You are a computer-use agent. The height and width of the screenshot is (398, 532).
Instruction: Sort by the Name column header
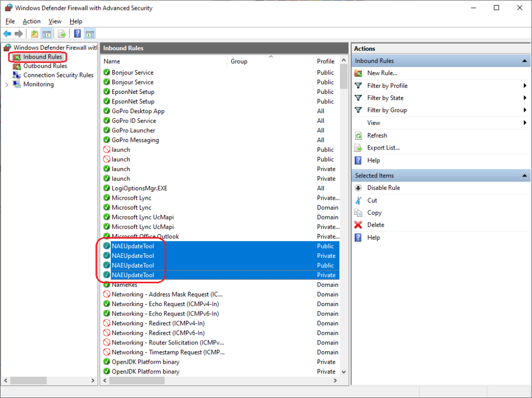coord(164,61)
